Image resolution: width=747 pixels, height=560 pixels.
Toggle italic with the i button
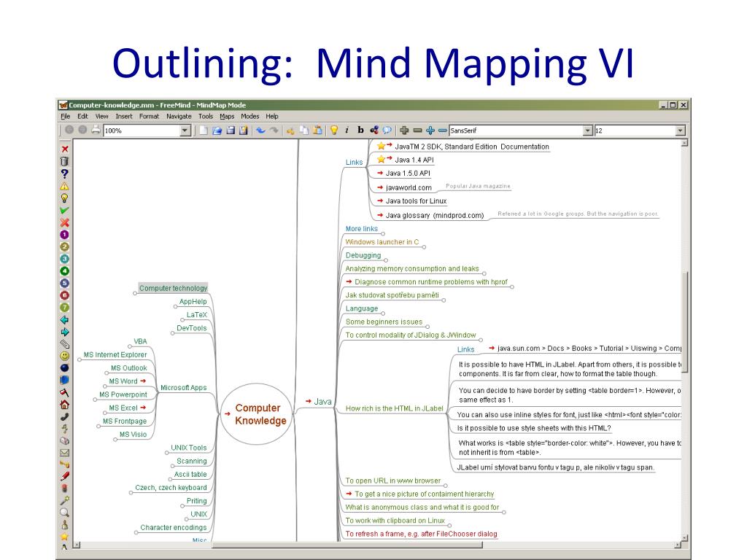tap(347, 130)
